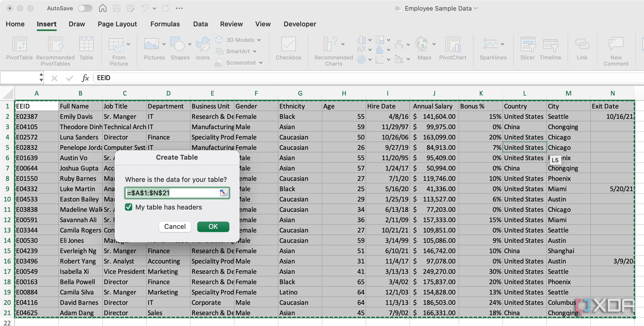Click the Home icon in title bar

(103, 8)
